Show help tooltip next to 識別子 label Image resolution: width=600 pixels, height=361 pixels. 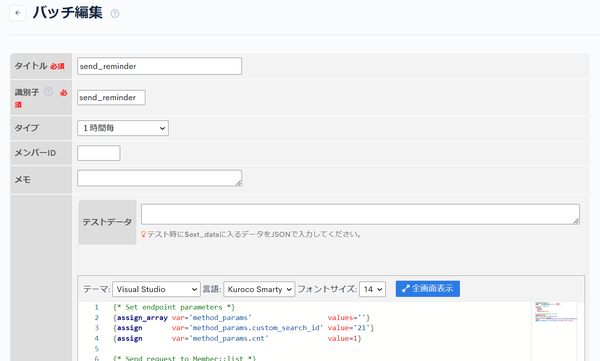pyautogui.click(x=48, y=91)
